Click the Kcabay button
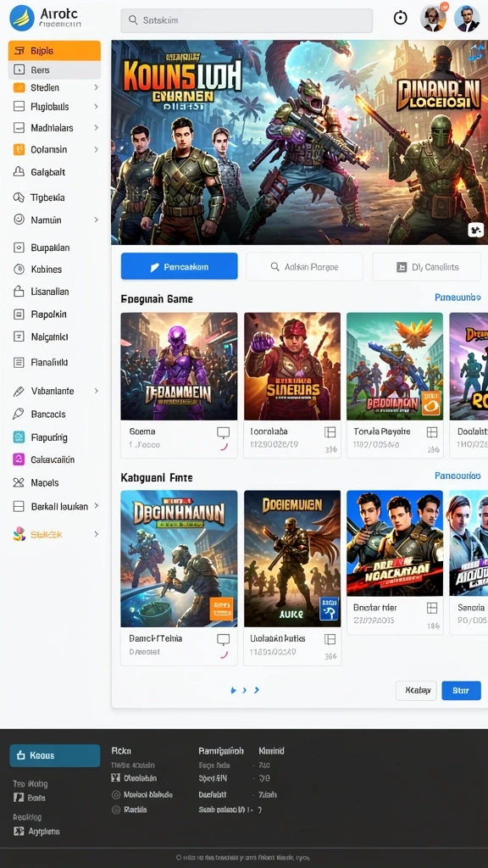 pos(416,690)
